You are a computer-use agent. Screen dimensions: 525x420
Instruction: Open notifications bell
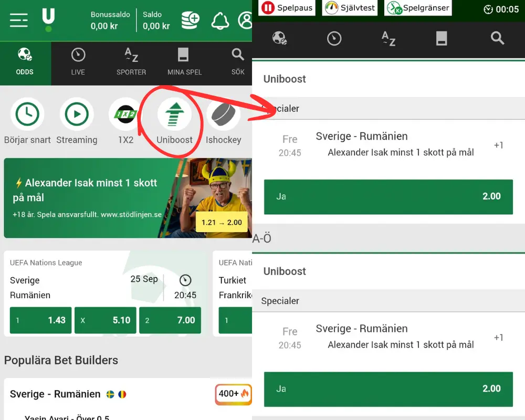tap(220, 21)
